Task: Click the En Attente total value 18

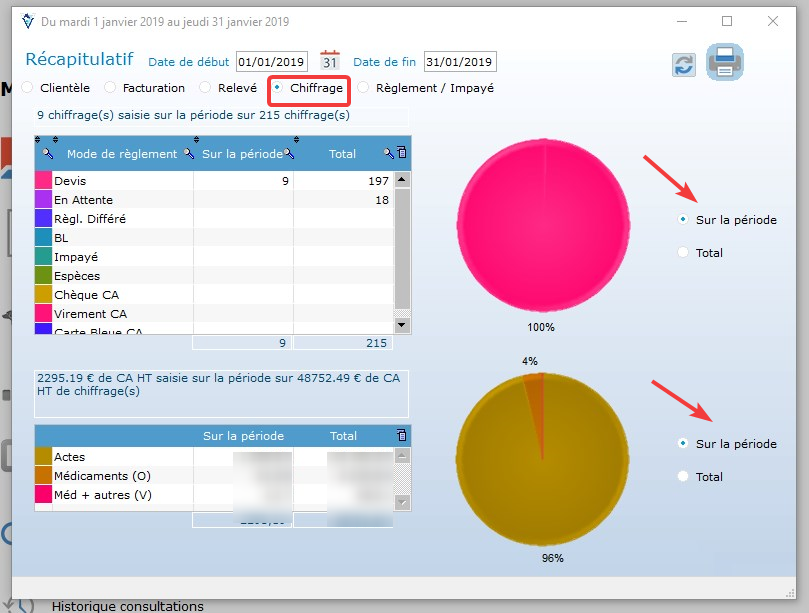Action: [x=382, y=200]
